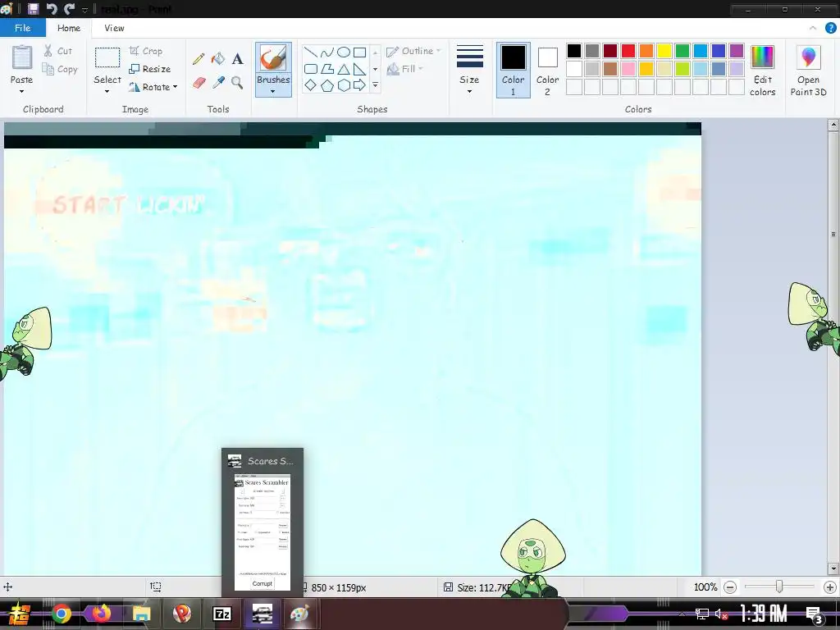The height and width of the screenshot is (630, 840).
Task: Select the Text tool
Action: pos(237,58)
